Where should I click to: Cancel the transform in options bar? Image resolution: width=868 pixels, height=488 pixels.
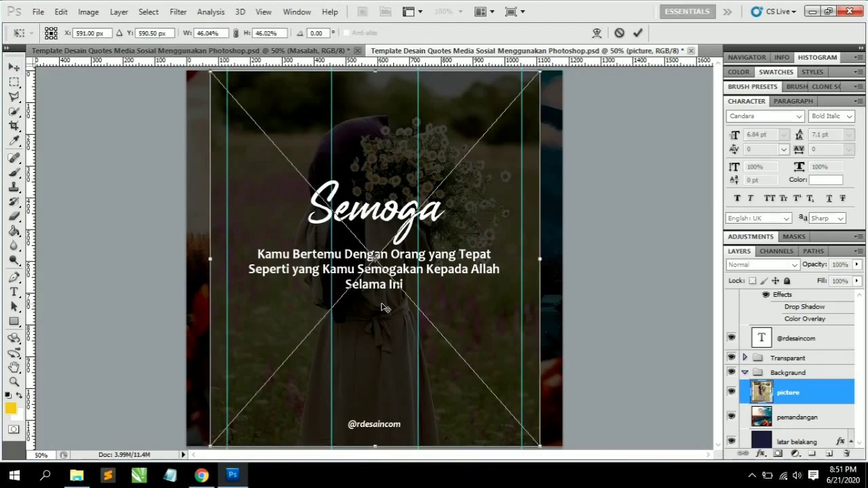click(619, 33)
